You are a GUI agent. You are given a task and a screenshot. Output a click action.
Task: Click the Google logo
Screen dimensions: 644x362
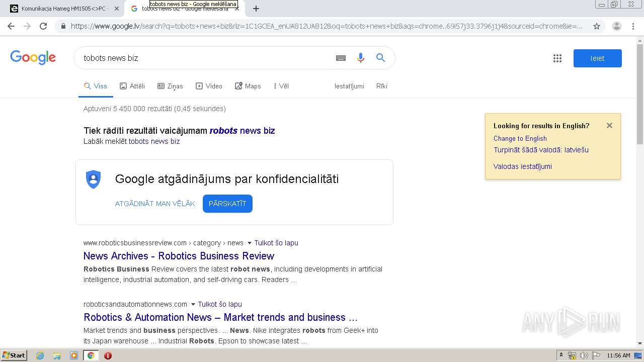click(x=33, y=57)
